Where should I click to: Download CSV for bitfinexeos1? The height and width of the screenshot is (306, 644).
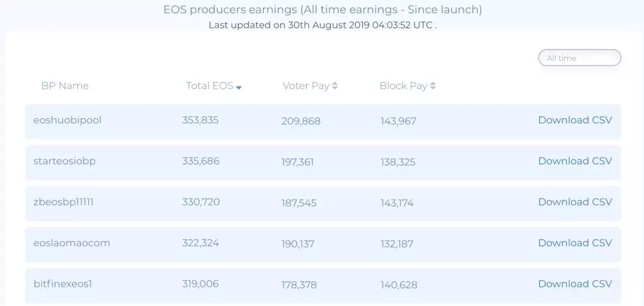[575, 284]
